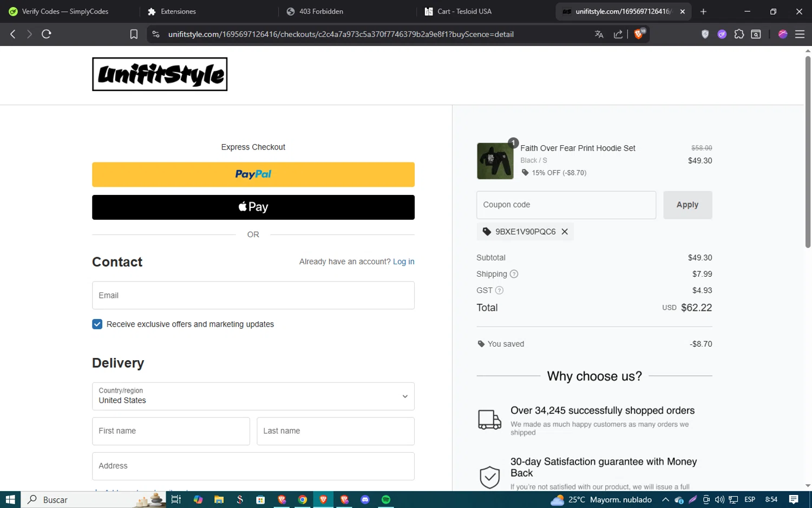The width and height of the screenshot is (812, 508).
Task: Open Discord from the taskbar
Action: [365, 499]
